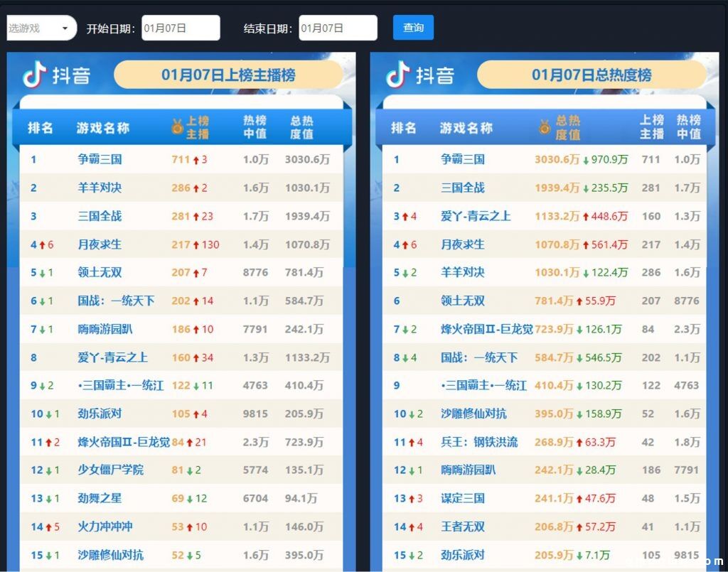Open 争霸三国 in the right ranking

tap(463, 160)
